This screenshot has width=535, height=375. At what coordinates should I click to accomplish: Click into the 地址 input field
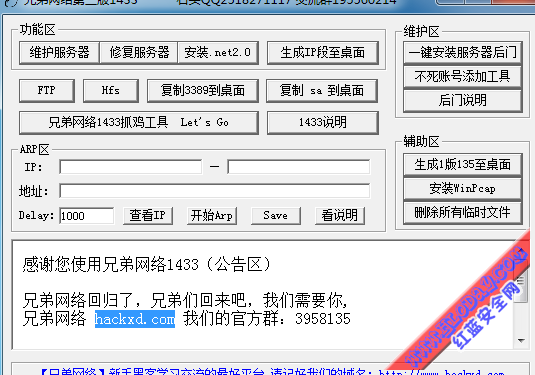(215, 191)
